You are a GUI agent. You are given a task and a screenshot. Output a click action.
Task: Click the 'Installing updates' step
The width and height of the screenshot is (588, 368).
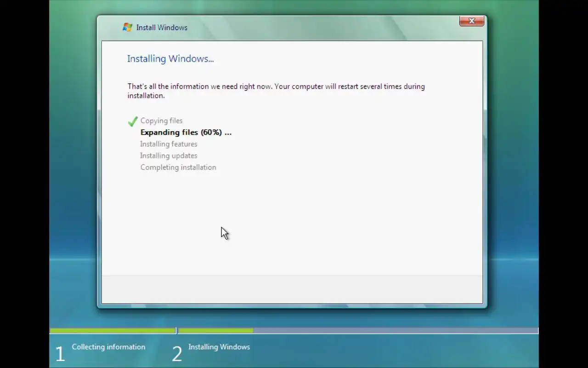tap(169, 155)
